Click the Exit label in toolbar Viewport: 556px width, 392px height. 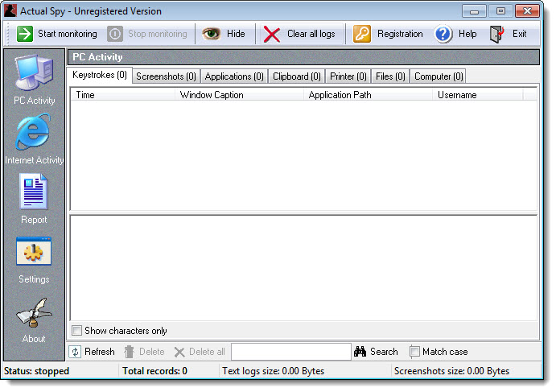click(x=520, y=34)
